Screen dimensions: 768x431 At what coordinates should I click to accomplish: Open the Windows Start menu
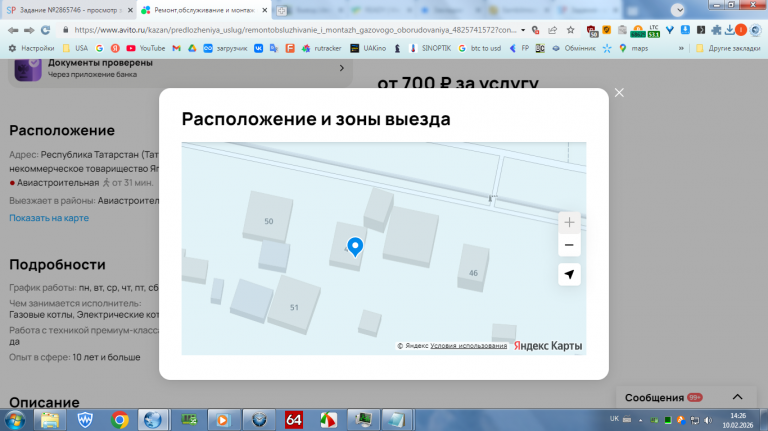[x=15, y=420]
